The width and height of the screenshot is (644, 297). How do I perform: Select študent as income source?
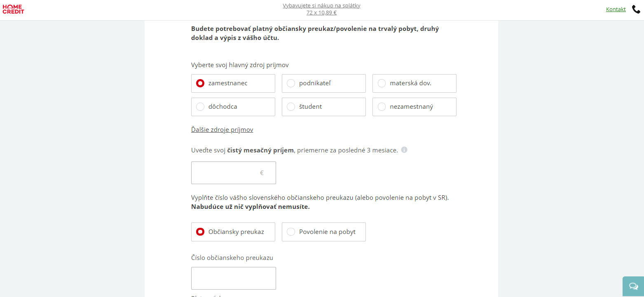coord(324,107)
